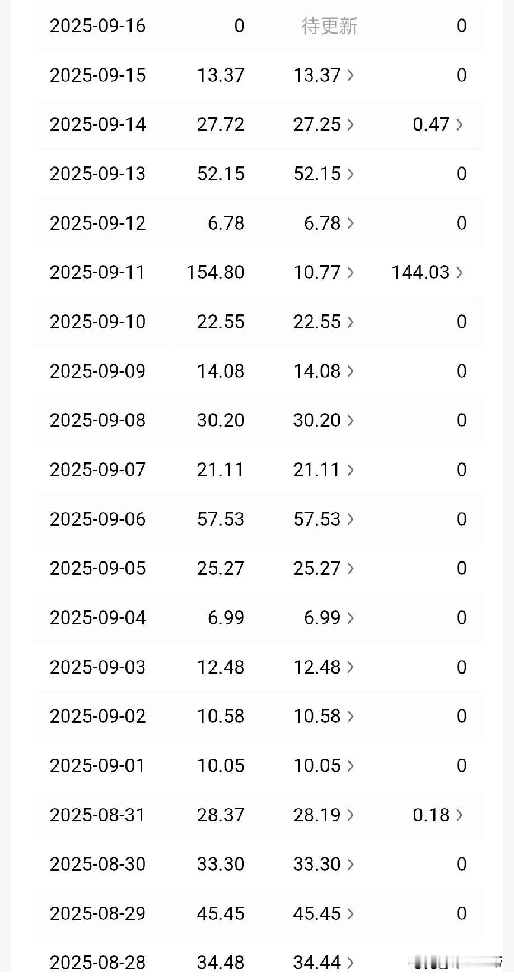Open the 12.48 amount beside the arrow
The height and width of the screenshot is (980, 514).
click(317, 667)
